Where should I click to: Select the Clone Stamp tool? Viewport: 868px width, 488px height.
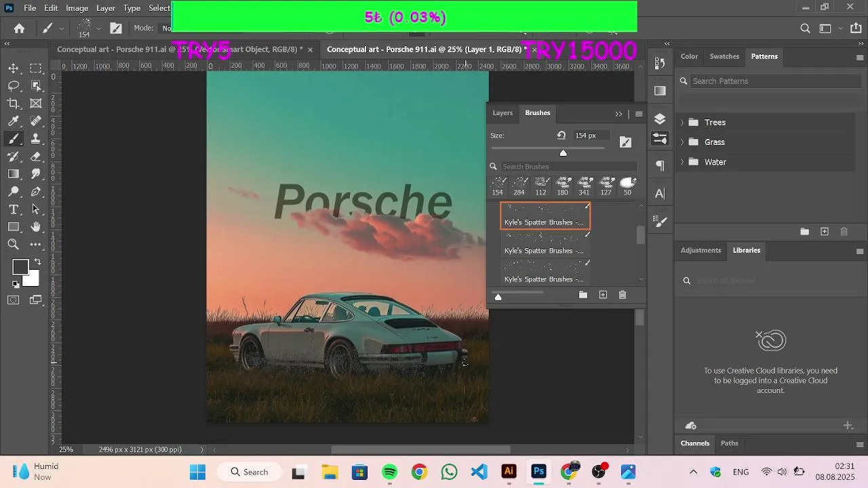pyautogui.click(x=36, y=139)
